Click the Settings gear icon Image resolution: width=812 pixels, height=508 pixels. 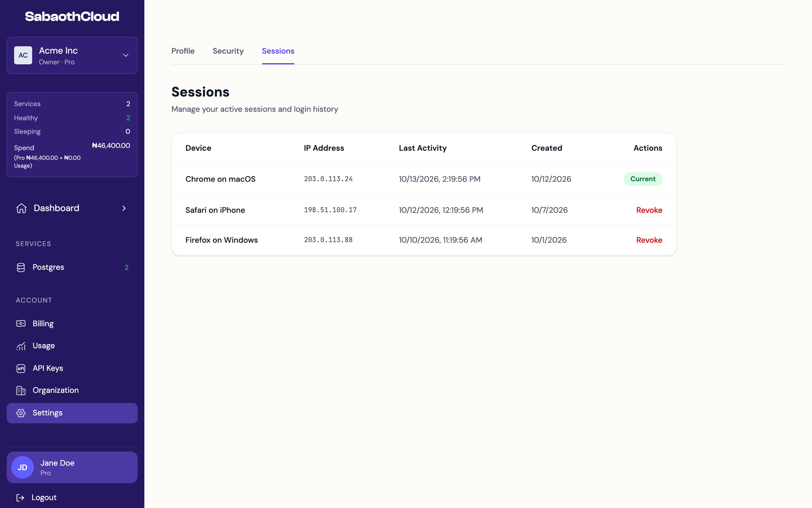[x=21, y=413]
